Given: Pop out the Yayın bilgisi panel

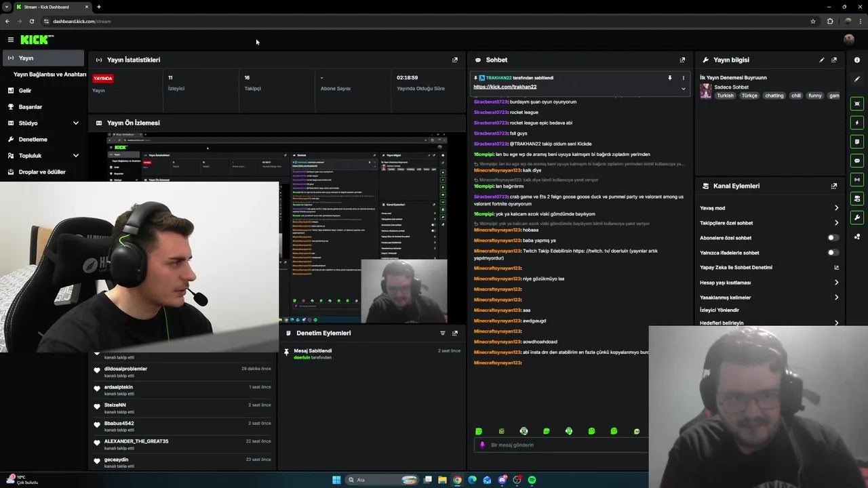Looking at the screenshot, I should (834, 60).
